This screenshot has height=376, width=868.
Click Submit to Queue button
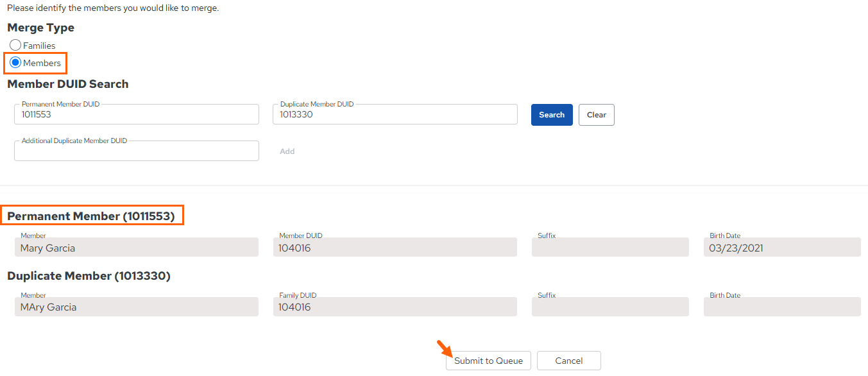pyautogui.click(x=489, y=361)
